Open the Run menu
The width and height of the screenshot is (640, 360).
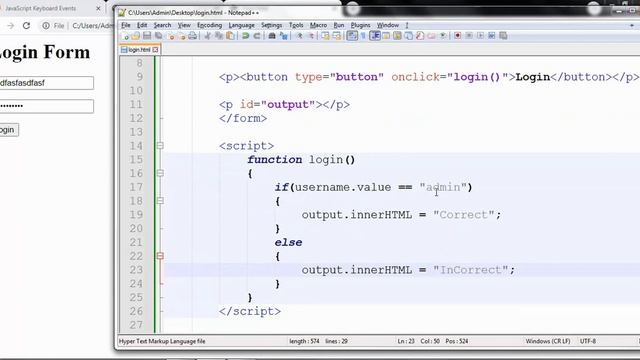[339, 25]
